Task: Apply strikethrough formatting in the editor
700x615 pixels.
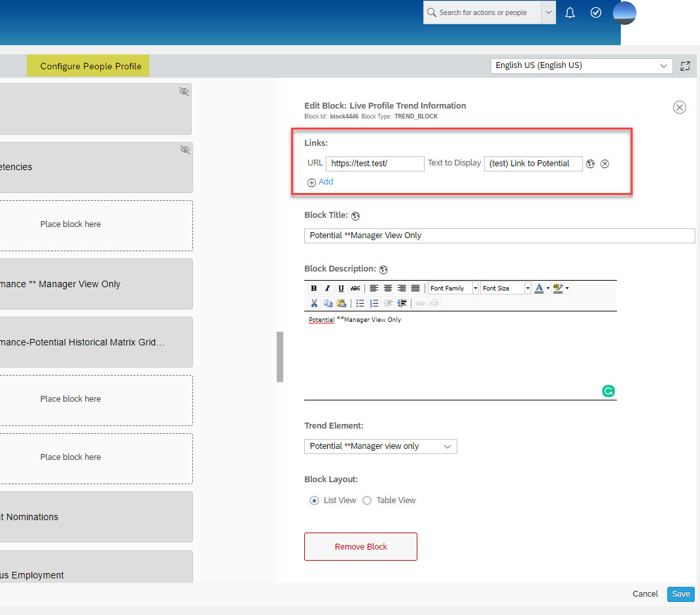Action: click(x=355, y=289)
